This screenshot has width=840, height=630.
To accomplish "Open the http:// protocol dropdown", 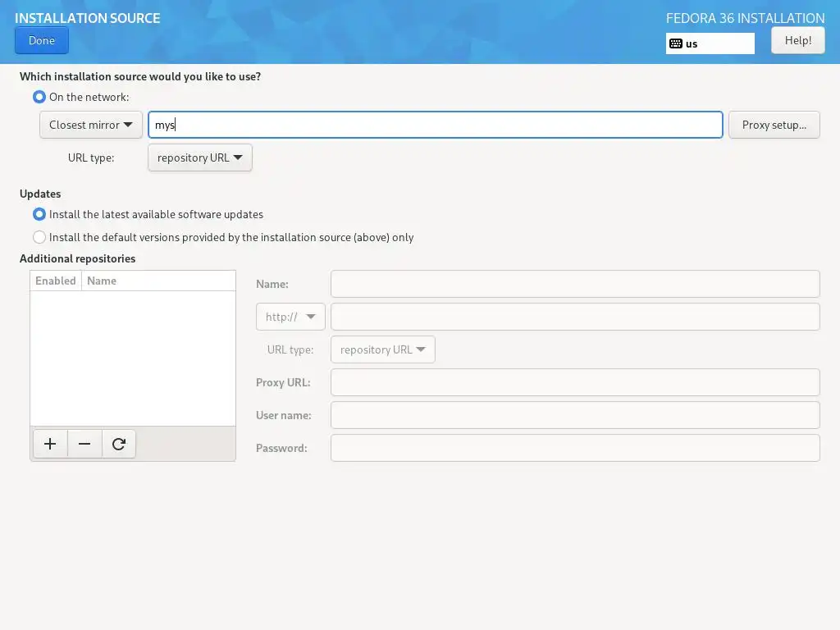I will 290,317.
